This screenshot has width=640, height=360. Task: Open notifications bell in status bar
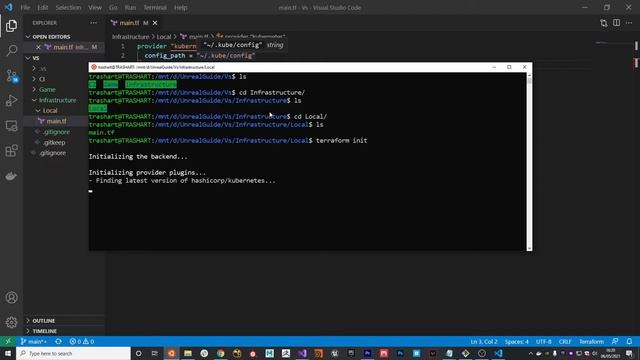coord(629,342)
